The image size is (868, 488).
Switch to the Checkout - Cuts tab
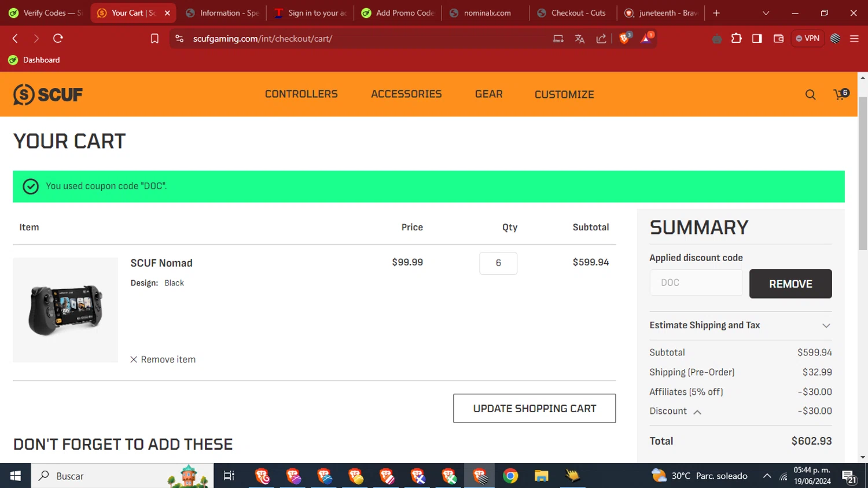click(573, 13)
